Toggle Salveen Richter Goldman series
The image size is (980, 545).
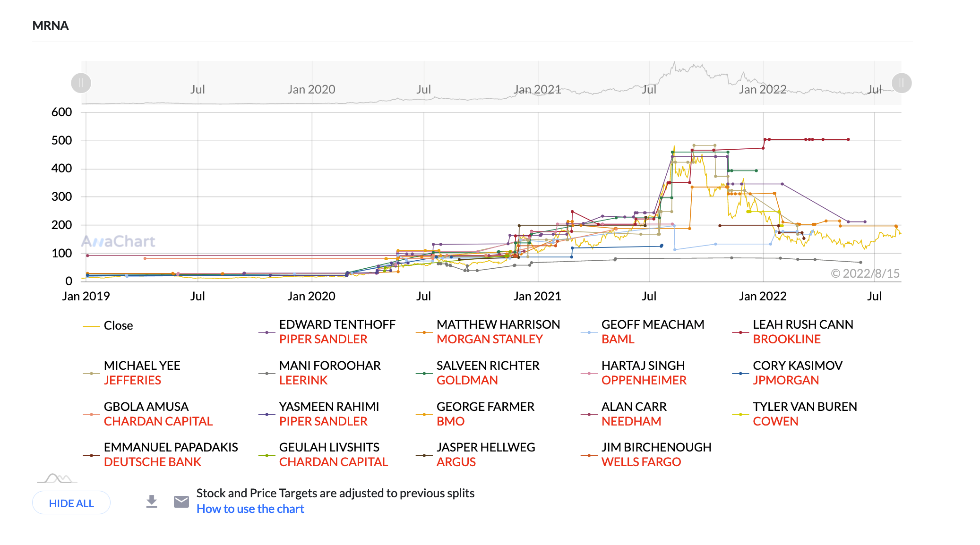[478, 373]
